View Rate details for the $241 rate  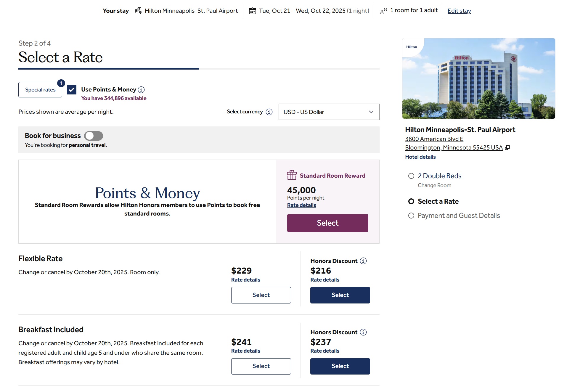coord(245,351)
